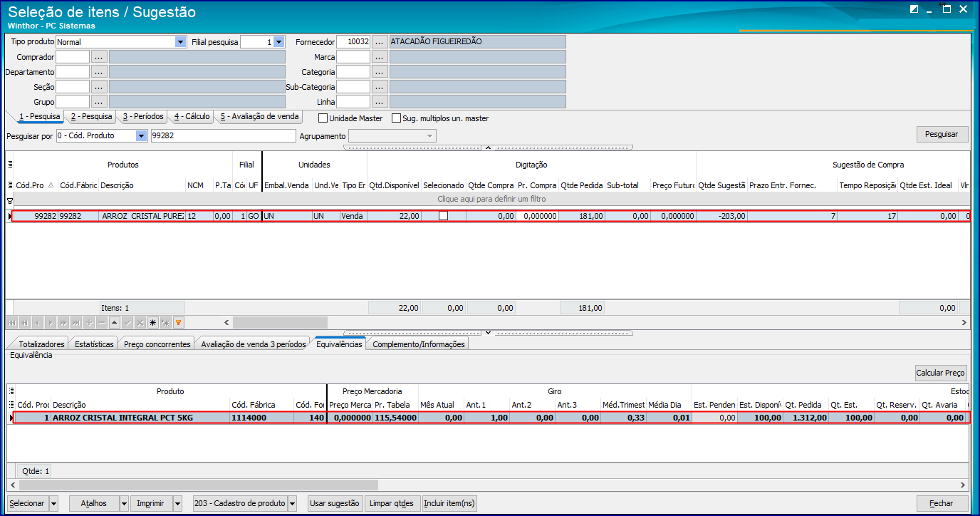980x516 pixels.
Task: Click Incluir item(ns) button
Action: tap(449, 503)
